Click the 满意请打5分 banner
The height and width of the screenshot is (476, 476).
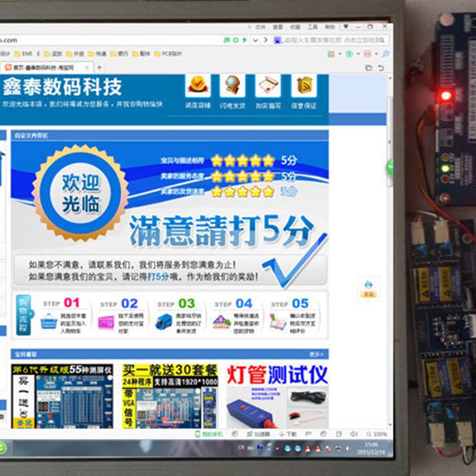point(221,231)
